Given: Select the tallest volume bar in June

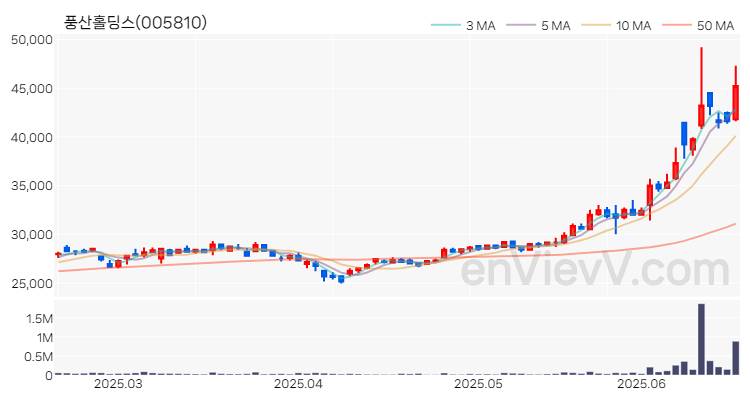Looking at the screenshot, I should (x=701, y=339).
